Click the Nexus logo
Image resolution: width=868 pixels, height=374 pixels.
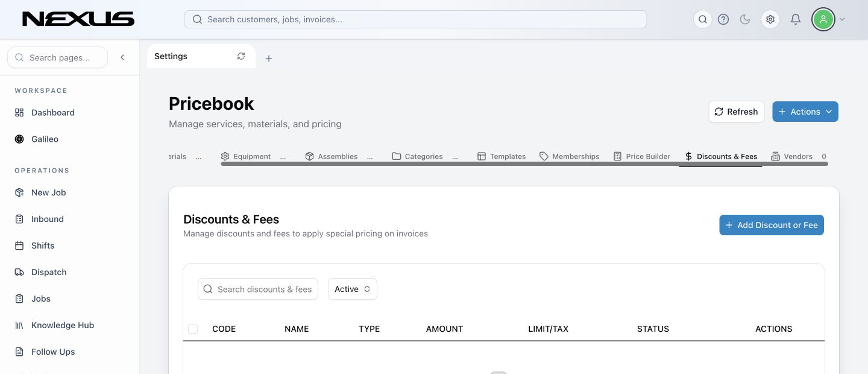[78, 19]
